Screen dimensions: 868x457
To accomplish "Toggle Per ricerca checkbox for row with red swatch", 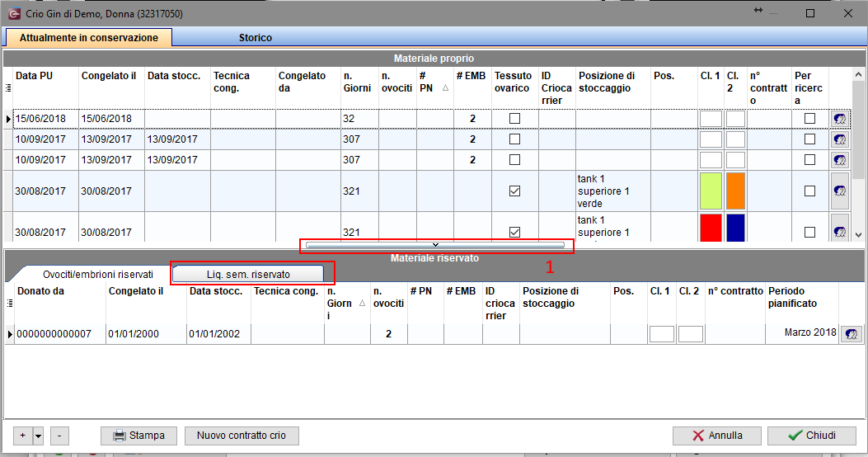I will pyautogui.click(x=809, y=232).
